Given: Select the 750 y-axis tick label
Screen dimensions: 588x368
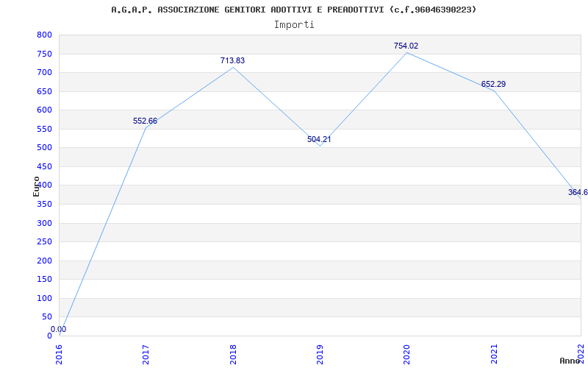Looking at the screenshot, I should 44,54.
